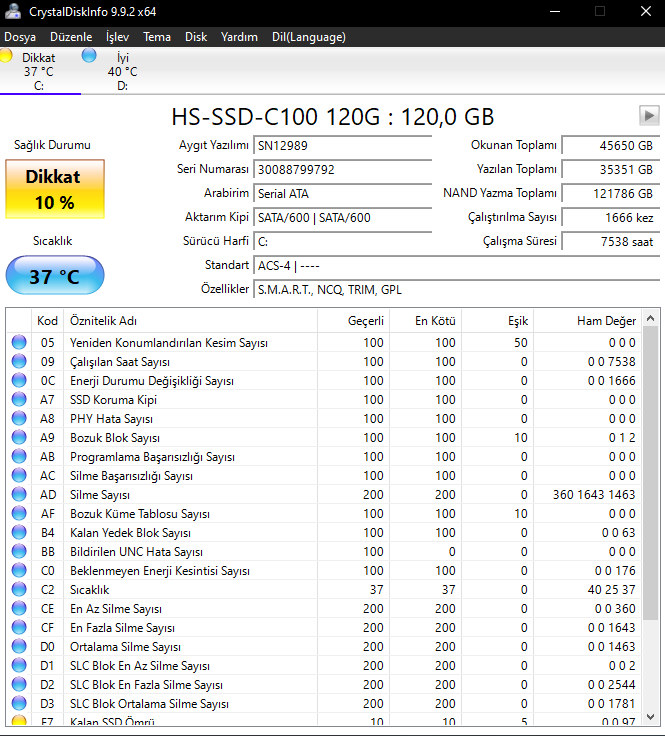665x736 pixels.
Task: Click the status icon for Sıcaklık row C2
Action: (19, 590)
